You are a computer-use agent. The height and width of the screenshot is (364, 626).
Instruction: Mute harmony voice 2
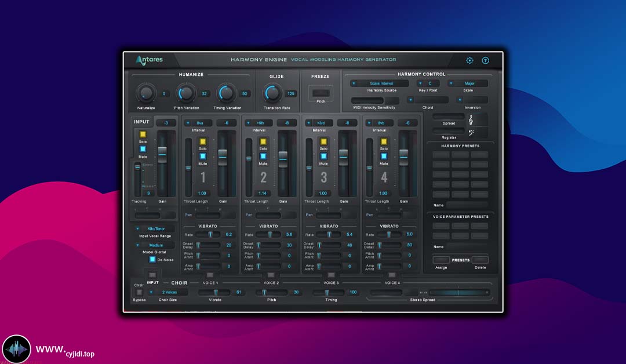click(x=263, y=156)
